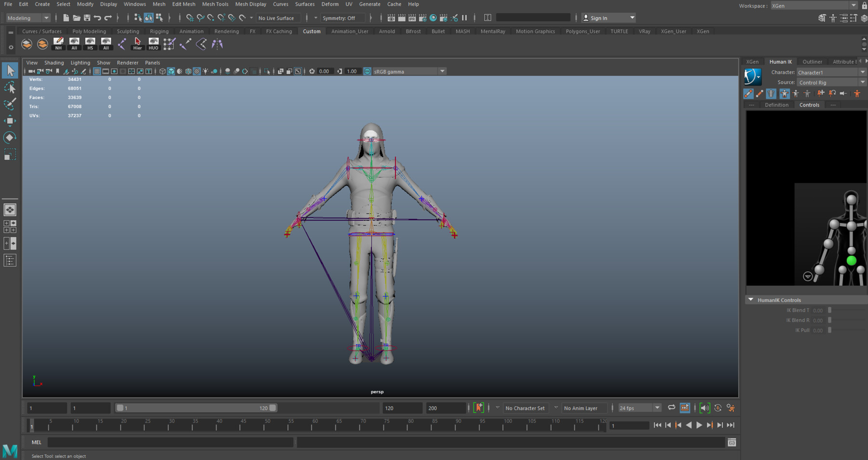Click the MEL command line input field
868x460 pixels.
(170, 442)
